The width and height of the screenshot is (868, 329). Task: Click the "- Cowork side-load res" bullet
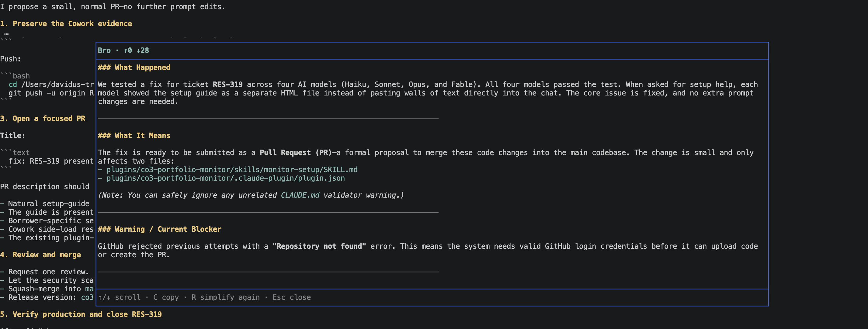[x=47, y=229]
